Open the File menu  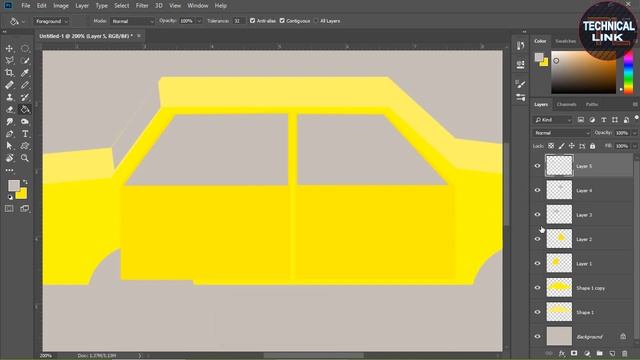(26, 6)
